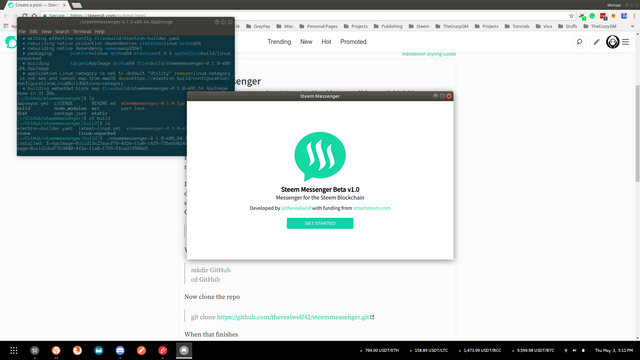Image resolution: width=640 pixels, height=360 pixels.
Task: Click the GET STARTED button in Steem Messenger
Action: pyautogui.click(x=320, y=223)
